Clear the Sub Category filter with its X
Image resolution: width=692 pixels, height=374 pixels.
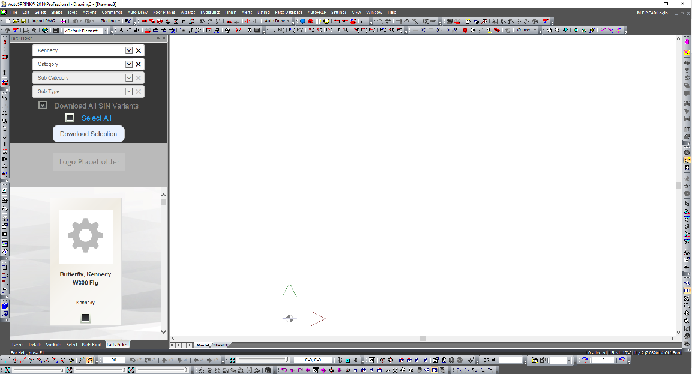click(x=138, y=78)
